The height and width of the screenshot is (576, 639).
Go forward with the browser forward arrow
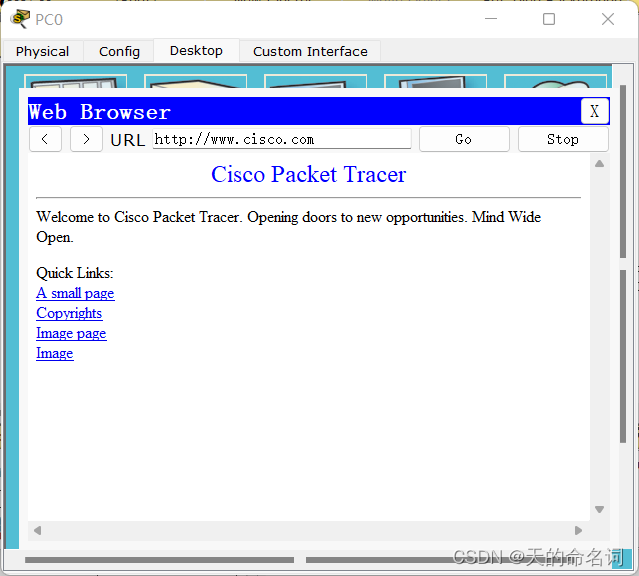point(86,139)
